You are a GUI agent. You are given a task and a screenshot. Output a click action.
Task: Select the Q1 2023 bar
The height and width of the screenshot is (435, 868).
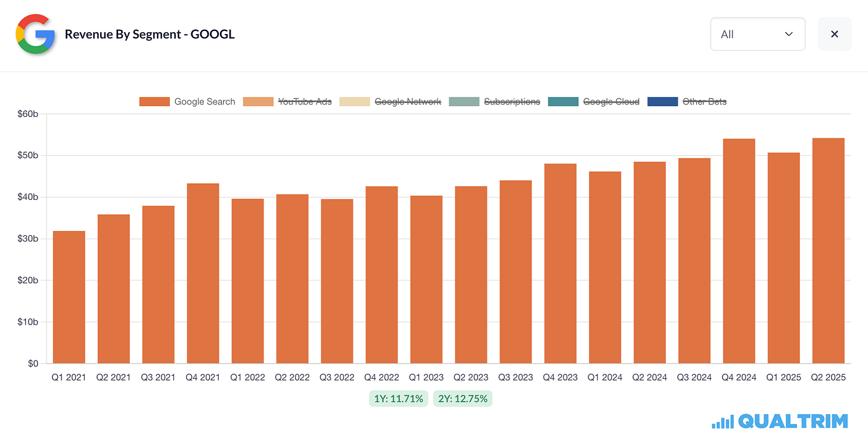point(427,279)
